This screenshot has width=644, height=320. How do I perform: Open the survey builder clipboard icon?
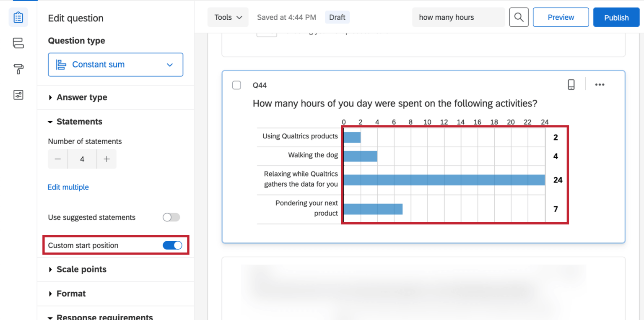[x=18, y=18]
